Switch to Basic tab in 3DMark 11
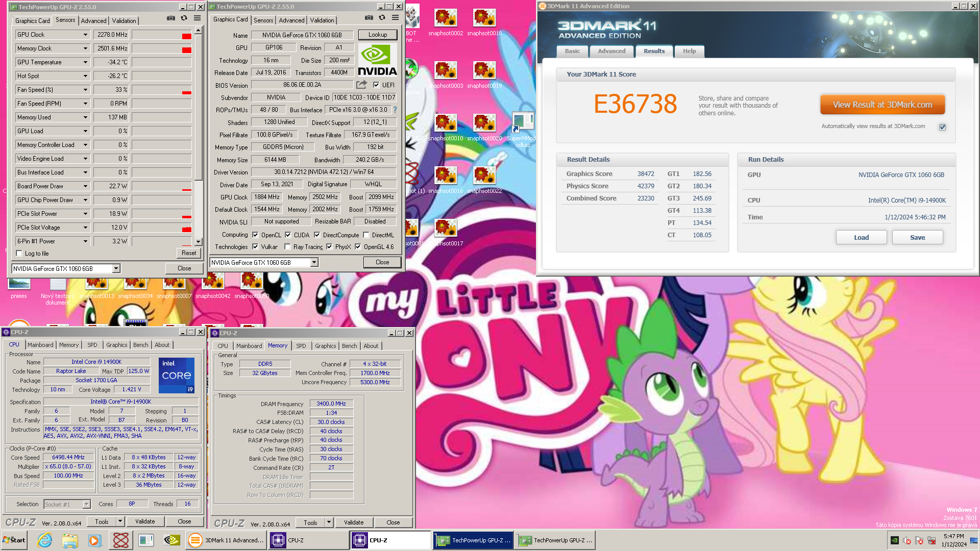The width and height of the screenshot is (980, 551). click(572, 51)
